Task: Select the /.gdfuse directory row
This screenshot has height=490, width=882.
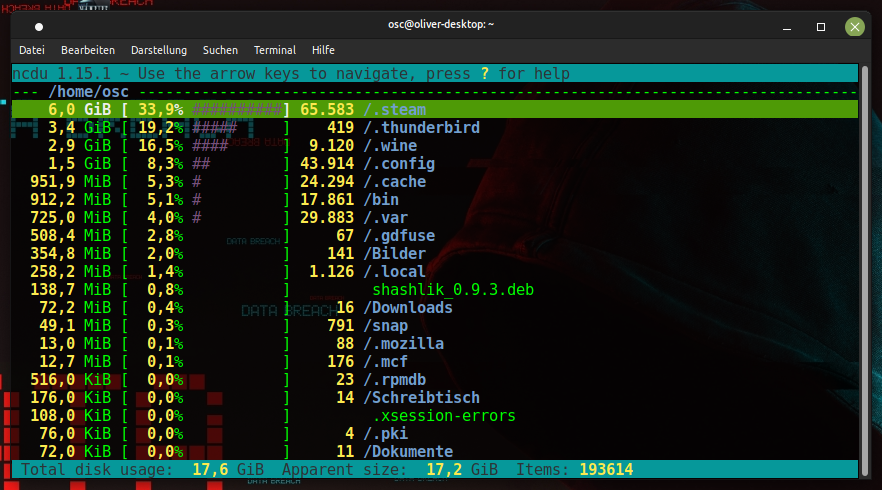Action: (x=435, y=236)
